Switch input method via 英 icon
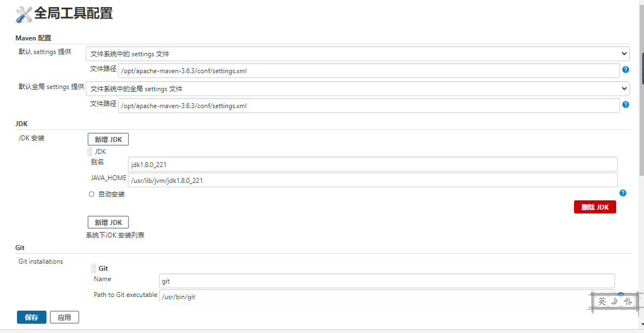 click(x=602, y=301)
